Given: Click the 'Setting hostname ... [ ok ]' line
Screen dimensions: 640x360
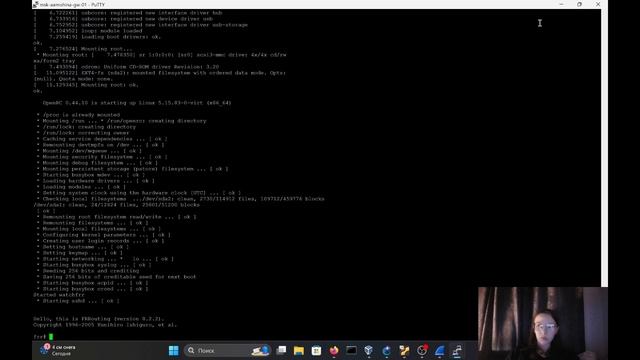Looking at the screenshot, I should [x=83, y=247].
